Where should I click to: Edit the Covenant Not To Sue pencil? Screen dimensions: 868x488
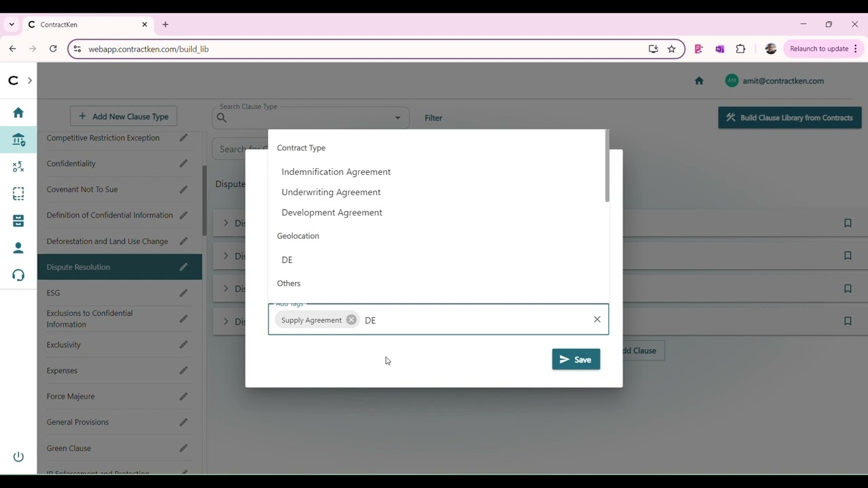[x=183, y=189]
